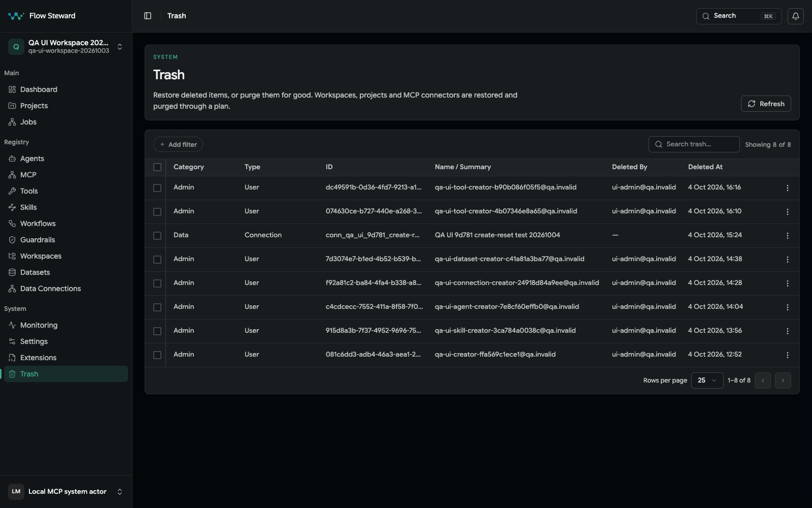The height and width of the screenshot is (508, 812).
Task: Tick the qa-ui-creator-ffa569c1ece1 row checkbox
Action: click(157, 355)
